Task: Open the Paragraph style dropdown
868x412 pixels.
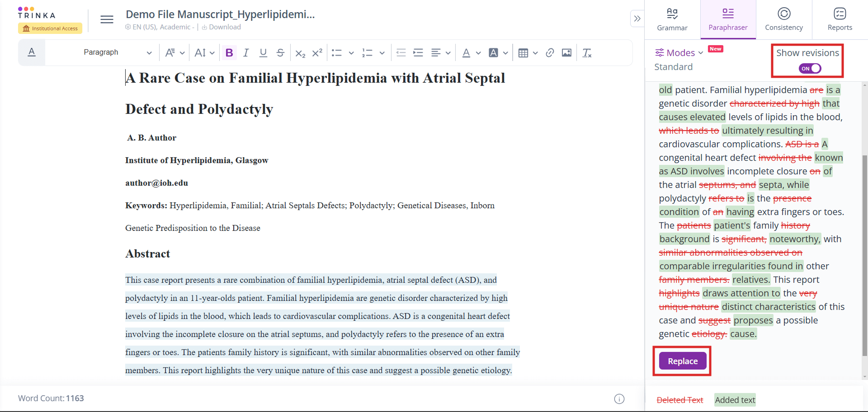Action: (x=118, y=52)
